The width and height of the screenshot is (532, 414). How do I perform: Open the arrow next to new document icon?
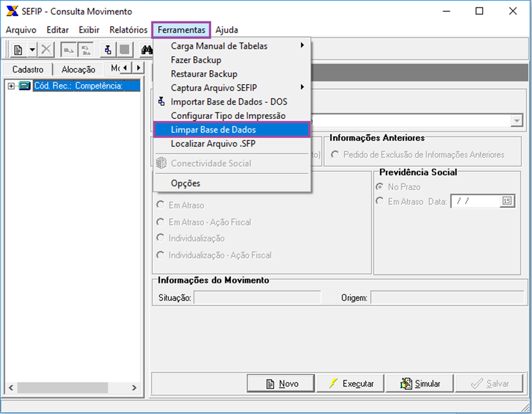[32, 50]
